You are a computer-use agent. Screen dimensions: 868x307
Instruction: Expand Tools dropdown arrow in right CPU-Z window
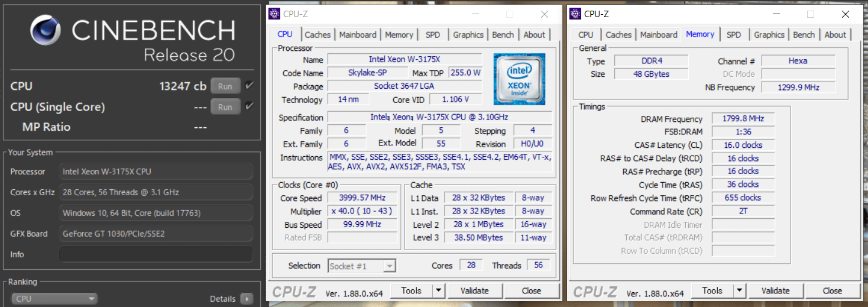click(739, 290)
